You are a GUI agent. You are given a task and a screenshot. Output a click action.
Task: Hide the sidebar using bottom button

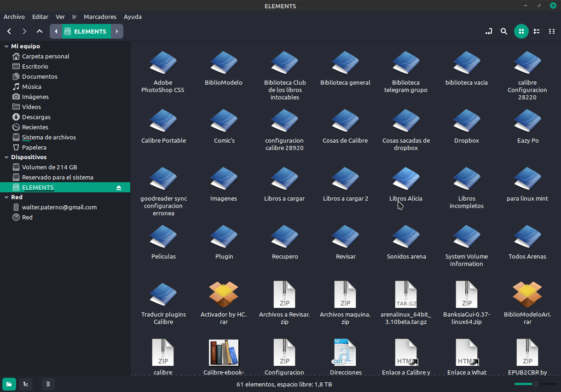pos(48,384)
